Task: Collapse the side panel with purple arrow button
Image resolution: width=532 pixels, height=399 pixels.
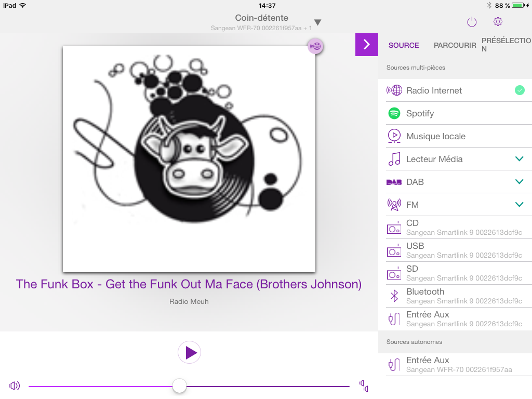Action: point(366,45)
